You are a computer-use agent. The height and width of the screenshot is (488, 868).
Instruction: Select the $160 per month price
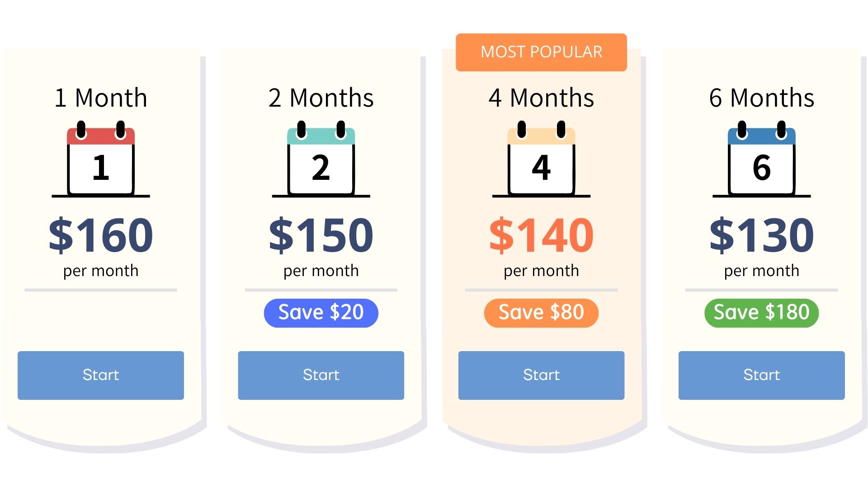101,235
